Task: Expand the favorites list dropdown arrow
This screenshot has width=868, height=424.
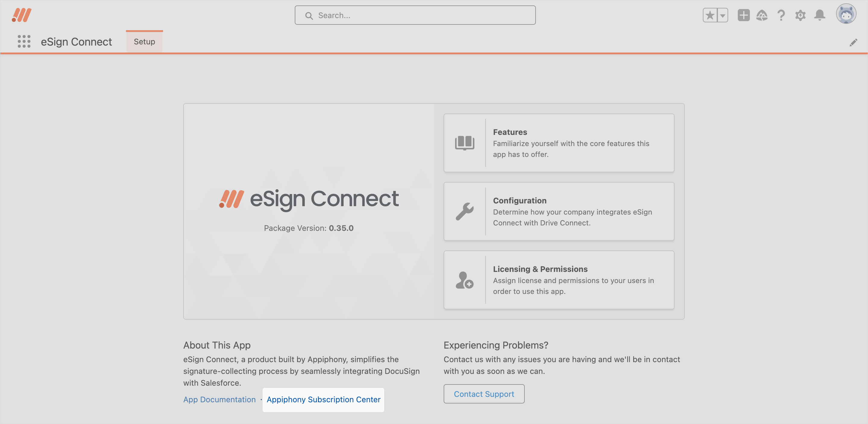Action: tap(722, 15)
